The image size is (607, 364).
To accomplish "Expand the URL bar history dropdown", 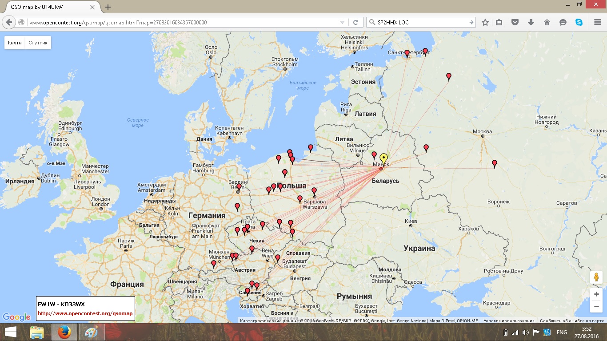I will [x=342, y=22].
